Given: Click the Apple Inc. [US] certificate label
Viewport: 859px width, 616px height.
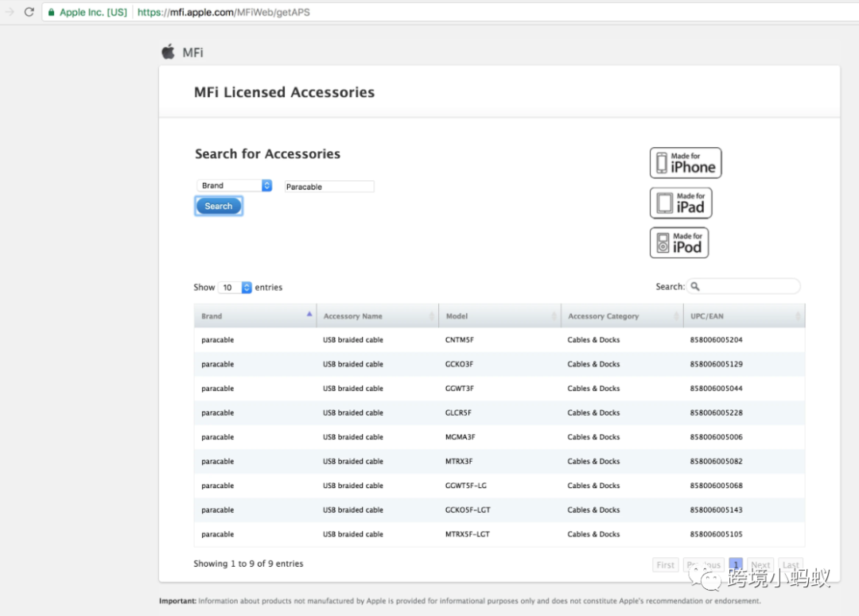Looking at the screenshot, I should [x=93, y=12].
